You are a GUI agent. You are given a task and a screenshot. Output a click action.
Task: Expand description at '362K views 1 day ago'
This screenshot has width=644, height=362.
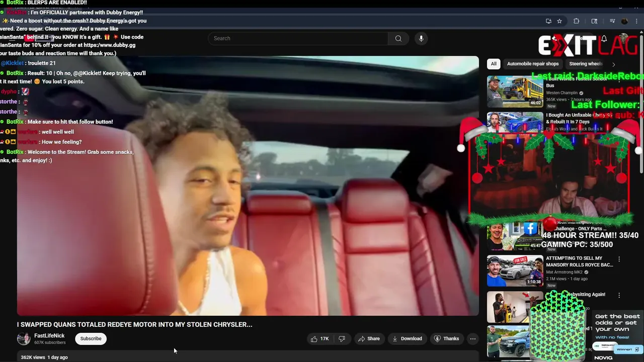point(44,357)
